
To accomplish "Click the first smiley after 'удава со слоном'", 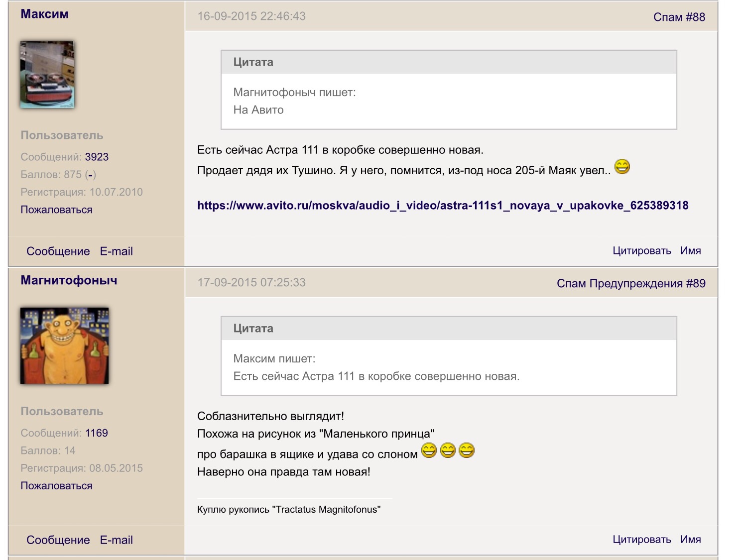I will click(x=429, y=450).
